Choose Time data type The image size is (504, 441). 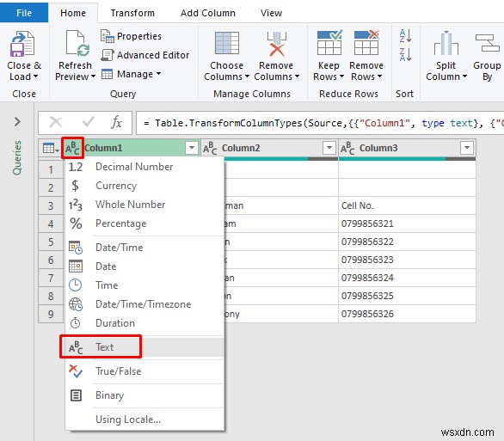pos(144,285)
